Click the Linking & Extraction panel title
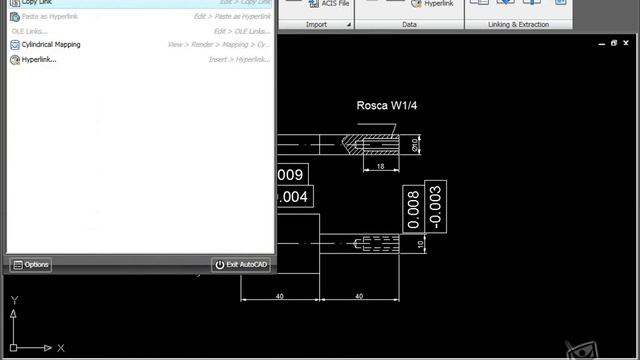Screen dimensions: 640x360 point(518,24)
